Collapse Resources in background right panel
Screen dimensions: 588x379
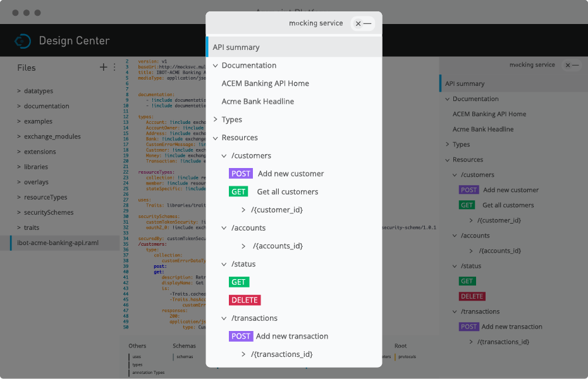448,160
